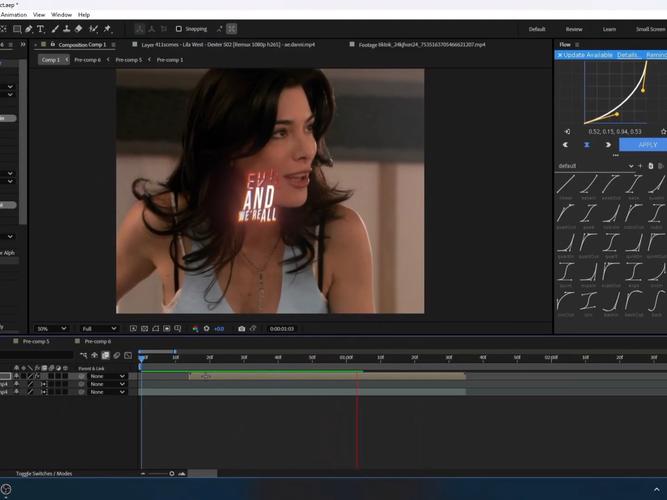667x500 pixels.
Task: Toggle the Frame Blending switch in timeline
Action: point(105,355)
